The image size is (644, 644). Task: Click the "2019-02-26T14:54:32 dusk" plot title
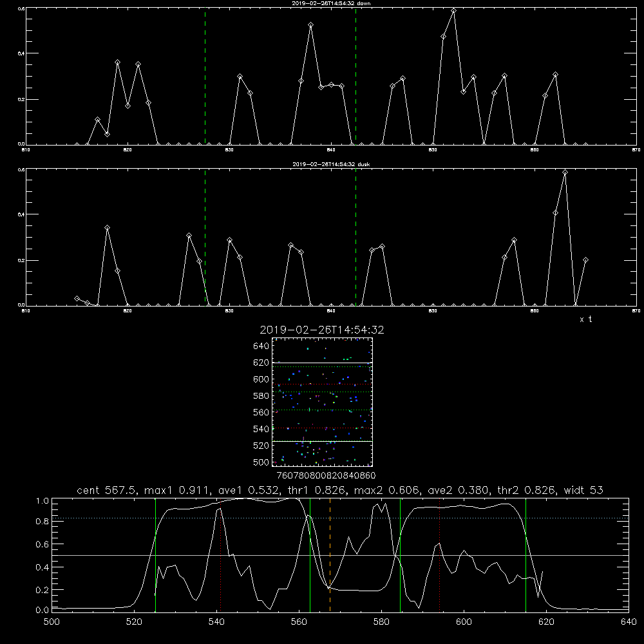331,164
